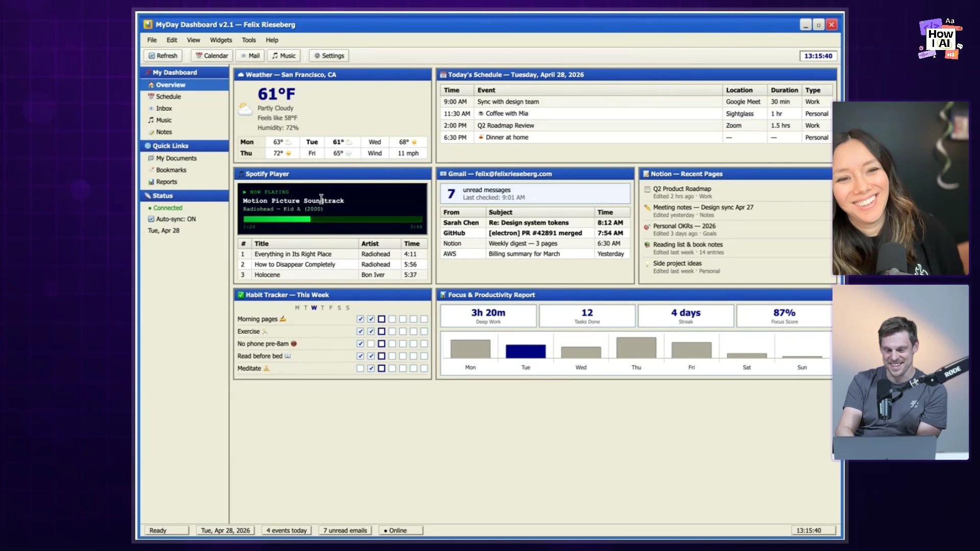Click '7 unread emails' in the status bar
980x551 pixels.
point(345,531)
